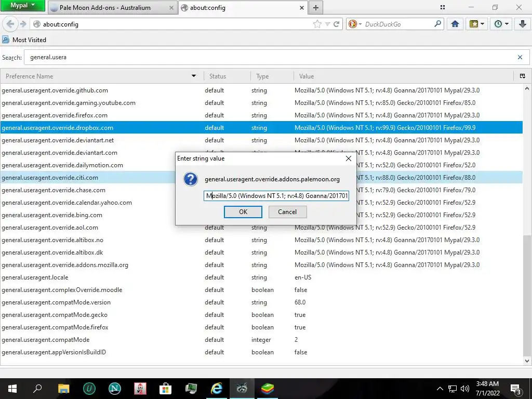This screenshot has height=399, width=532.
Task: Select general.useragent.override.altibox.no preference
Action: point(261,240)
